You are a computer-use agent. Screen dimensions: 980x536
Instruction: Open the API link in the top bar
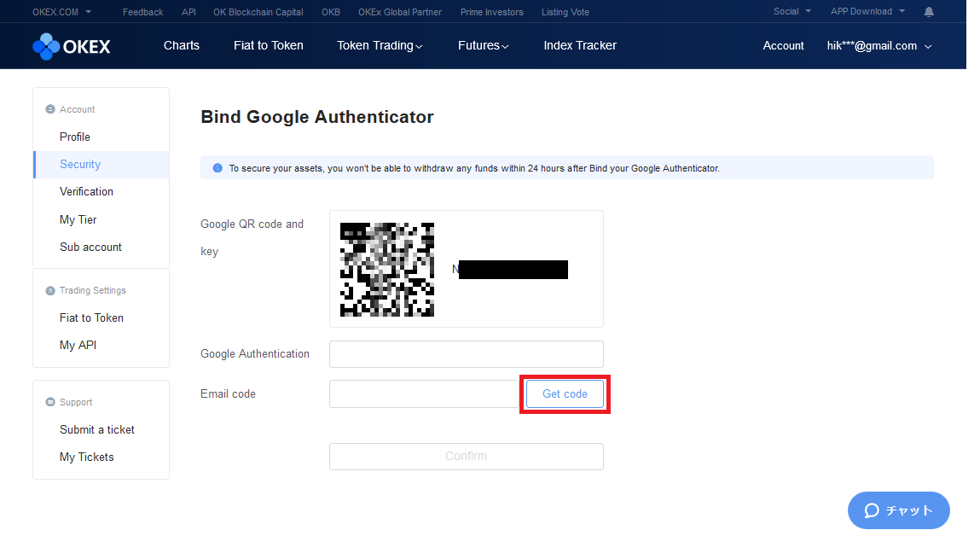tap(188, 12)
